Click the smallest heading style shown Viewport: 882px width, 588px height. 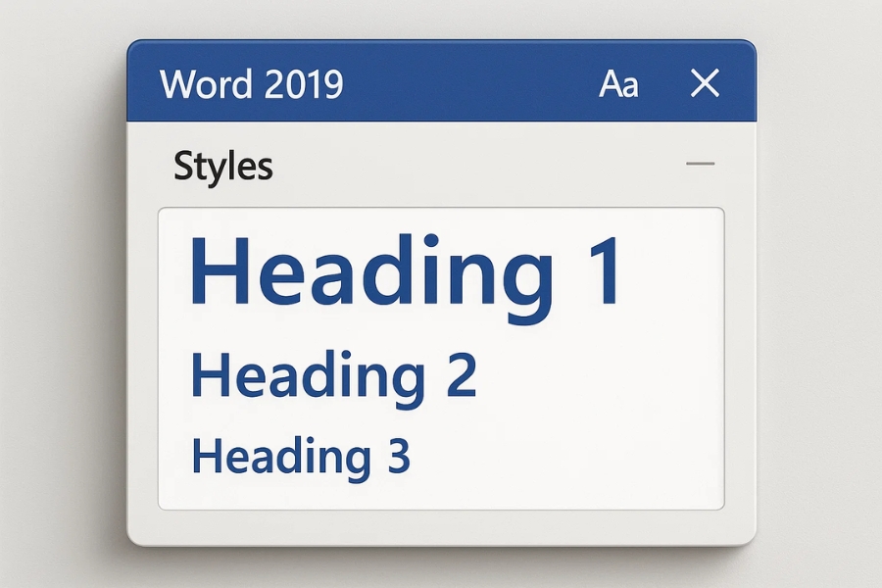pyautogui.click(x=304, y=454)
